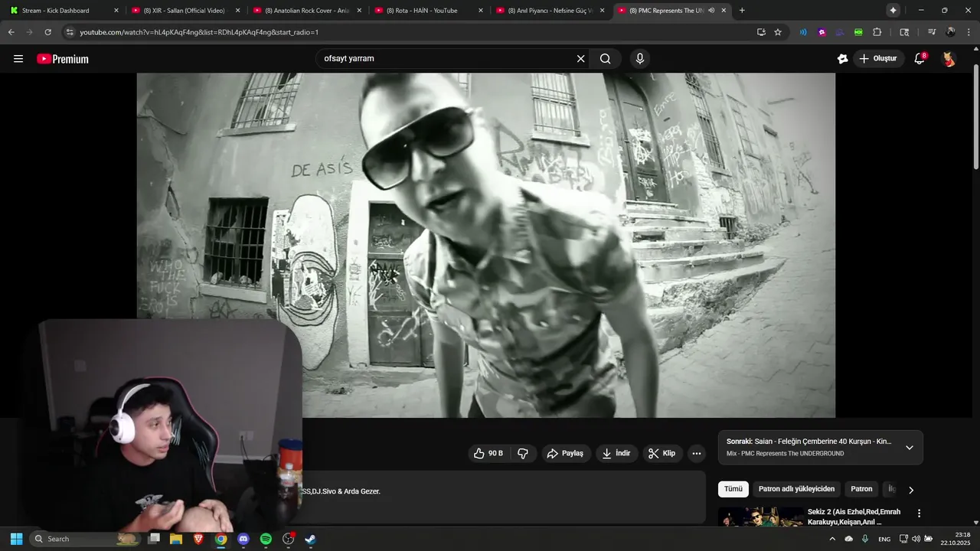The width and height of the screenshot is (980, 551).
Task: Open the Windows Start menu
Action: 16,539
